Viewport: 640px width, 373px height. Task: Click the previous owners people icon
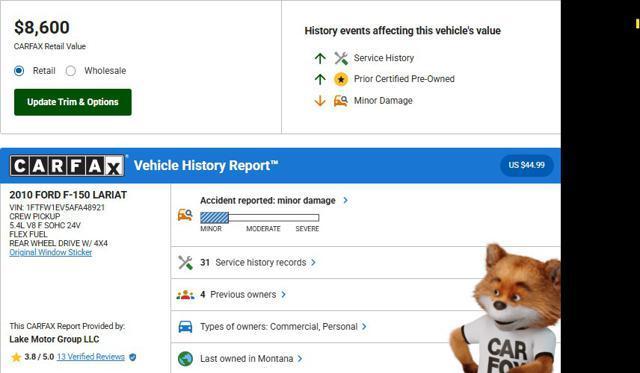pyautogui.click(x=185, y=295)
